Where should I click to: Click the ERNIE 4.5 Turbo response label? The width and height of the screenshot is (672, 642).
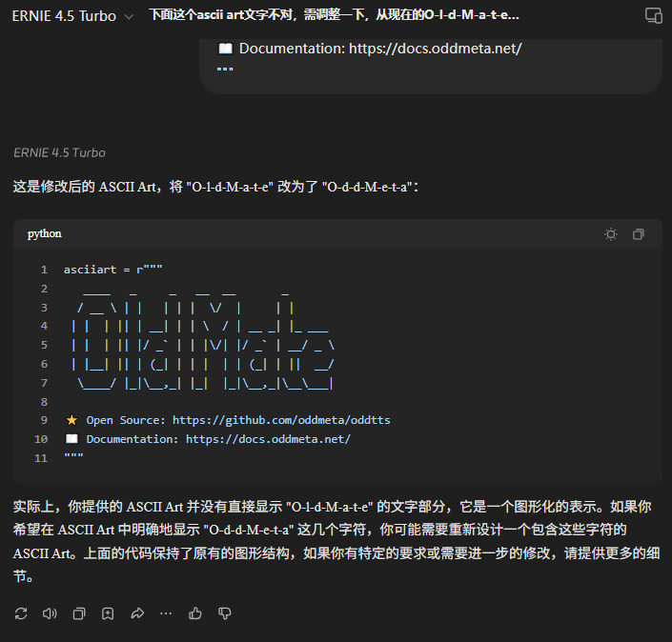pos(59,152)
